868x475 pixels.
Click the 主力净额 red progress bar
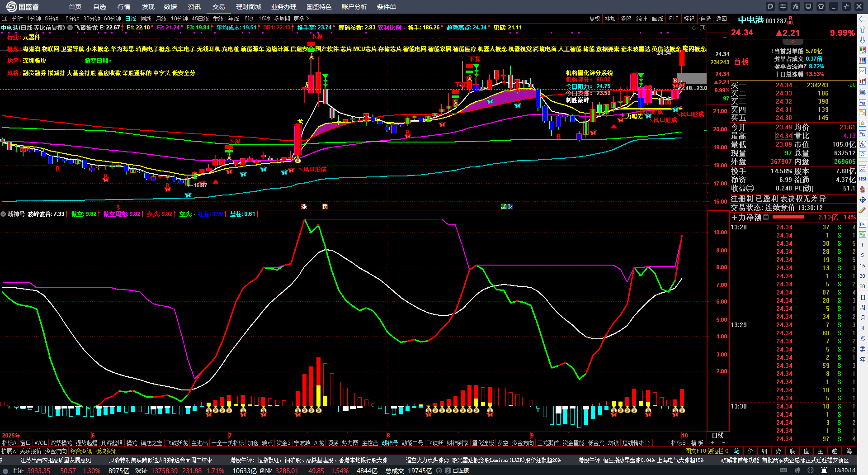pyautogui.click(x=788, y=217)
